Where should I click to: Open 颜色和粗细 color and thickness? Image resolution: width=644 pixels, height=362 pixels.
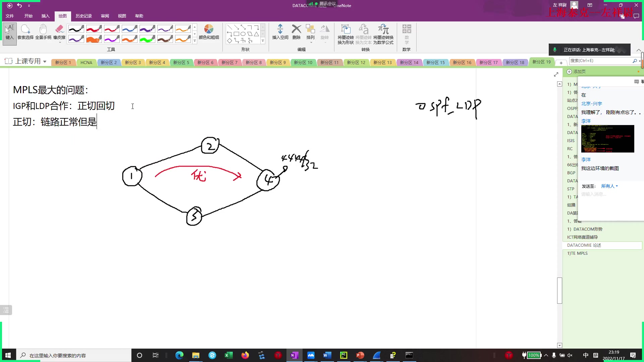[x=209, y=32]
